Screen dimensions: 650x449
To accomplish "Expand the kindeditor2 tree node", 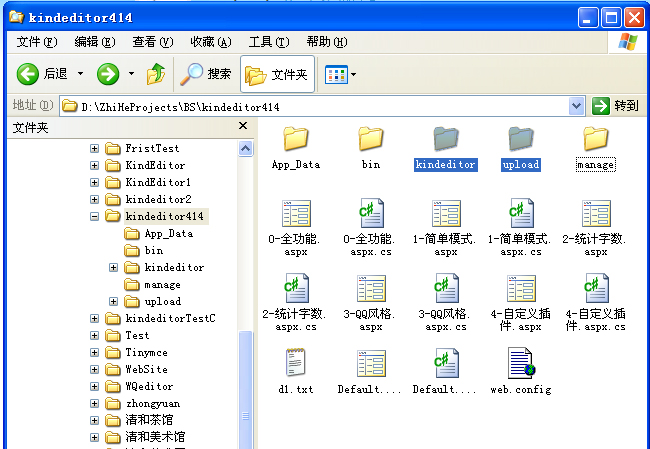I will pos(95,199).
